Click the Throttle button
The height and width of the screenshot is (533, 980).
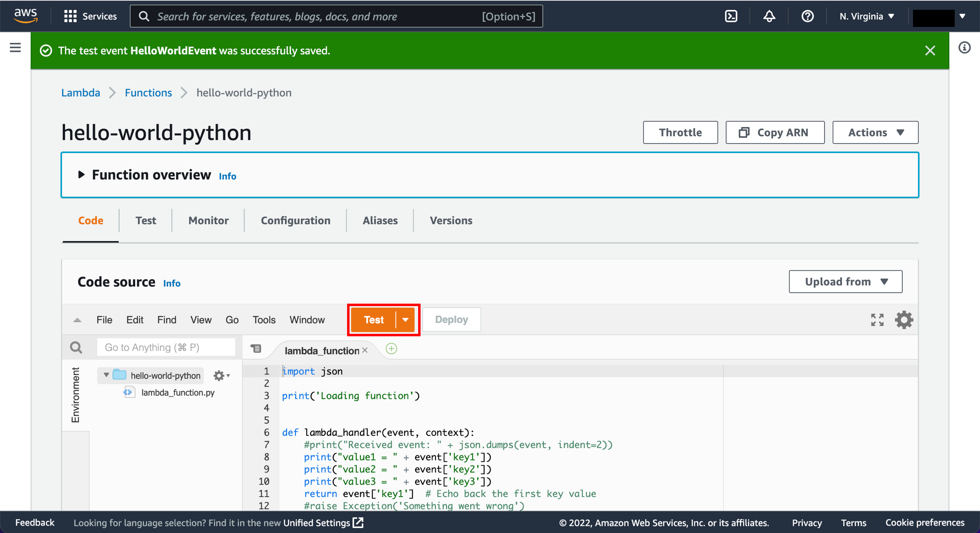(682, 132)
